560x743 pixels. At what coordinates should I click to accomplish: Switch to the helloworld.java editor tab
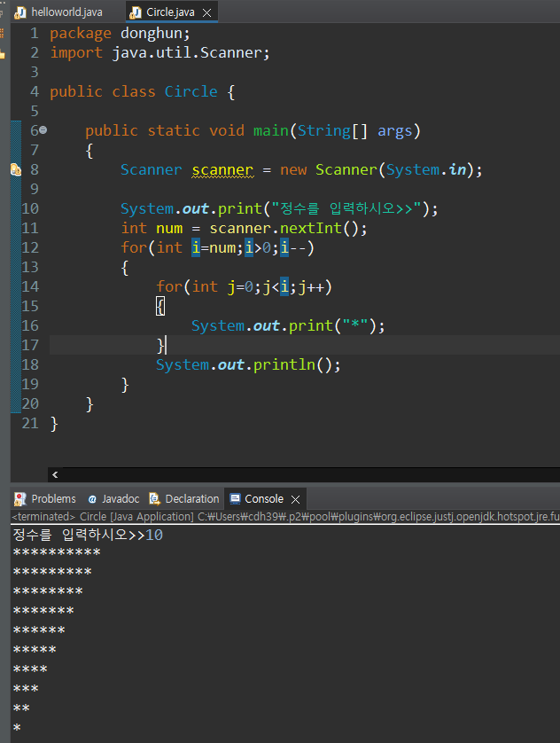[x=58, y=12]
